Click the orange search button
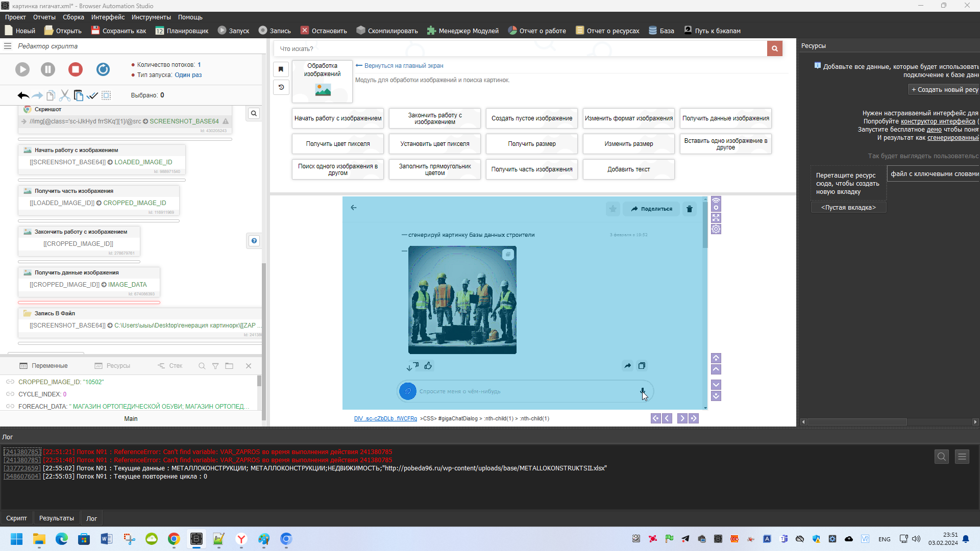This screenshot has height=551, width=980. pyautogui.click(x=774, y=48)
